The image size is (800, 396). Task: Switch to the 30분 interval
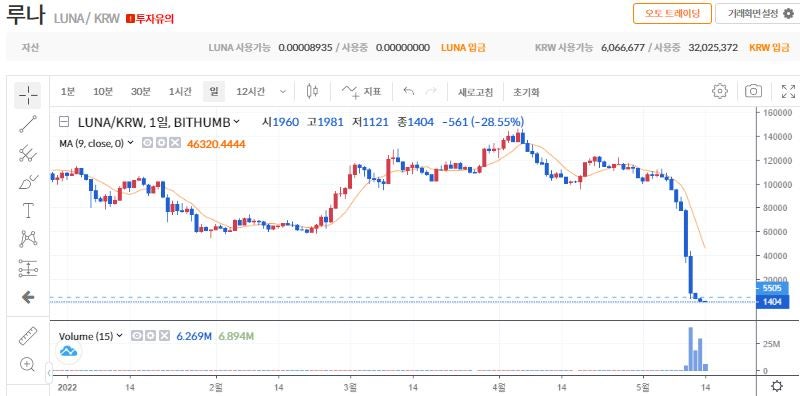pyautogui.click(x=140, y=92)
